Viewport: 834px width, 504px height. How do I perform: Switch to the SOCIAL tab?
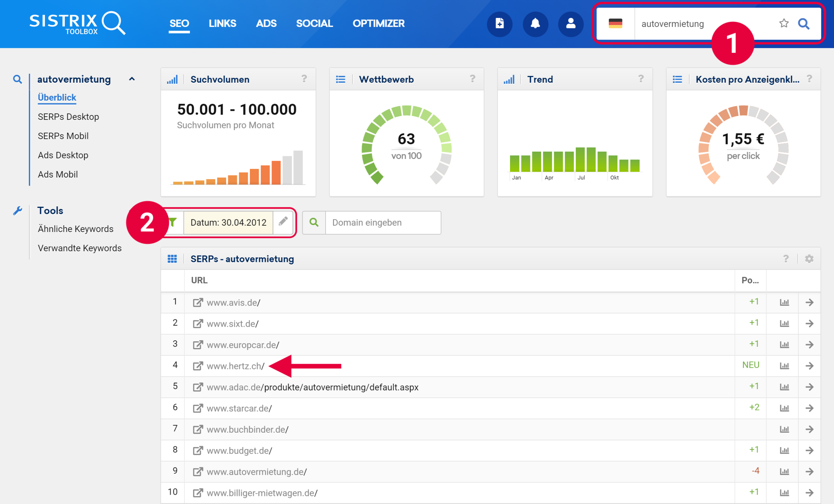(314, 23)
